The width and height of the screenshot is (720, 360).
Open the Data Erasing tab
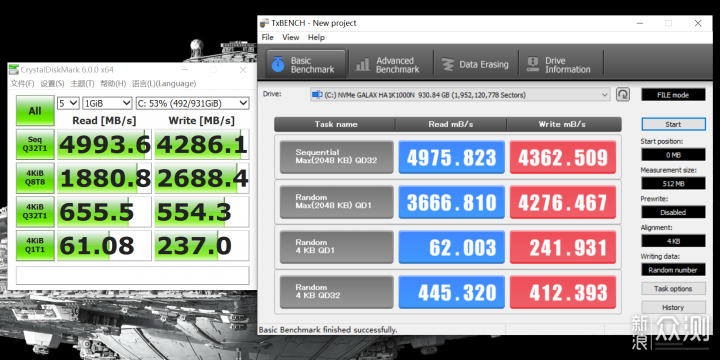[475, 65]
